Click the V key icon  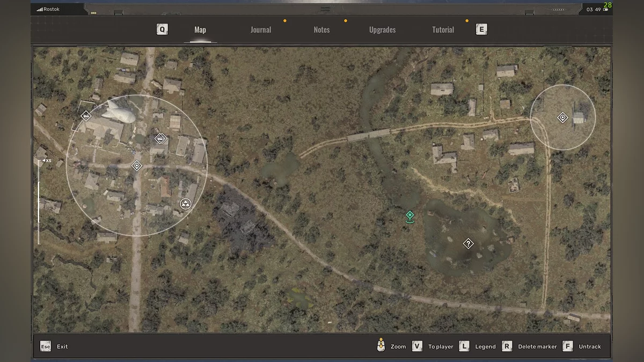[417, 346]
